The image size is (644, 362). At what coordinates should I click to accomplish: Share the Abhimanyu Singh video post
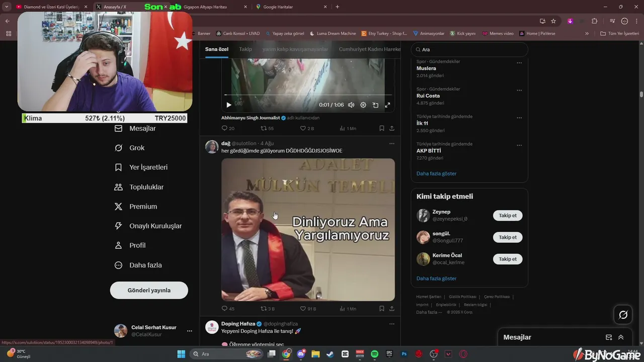(x=392, y=128)
